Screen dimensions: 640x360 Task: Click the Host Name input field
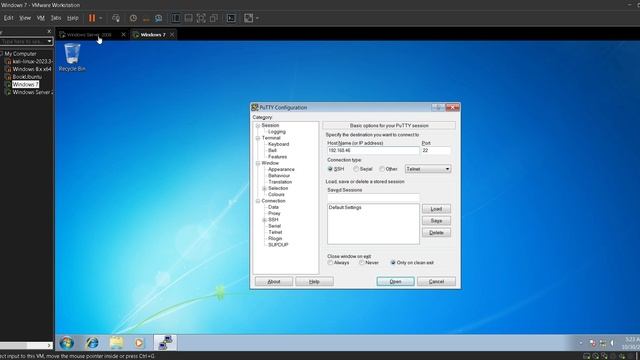[x=373, y=151]
